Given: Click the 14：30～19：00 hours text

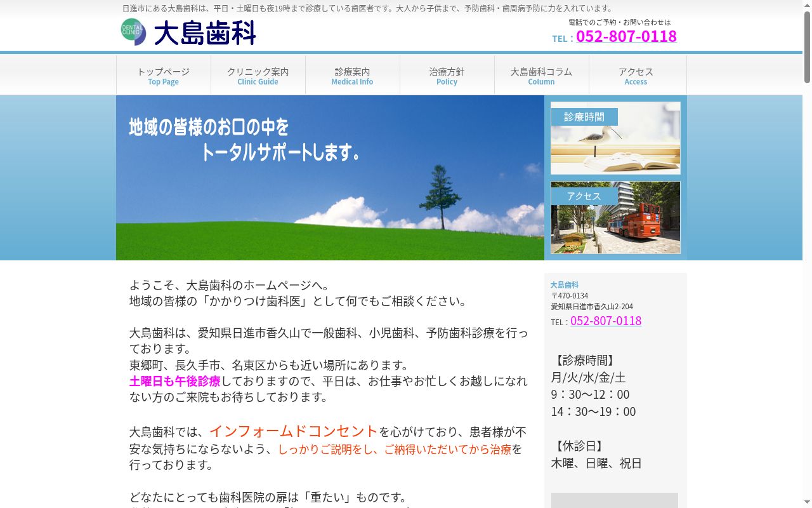Looking at the screenshot, I should click(594, 411).
